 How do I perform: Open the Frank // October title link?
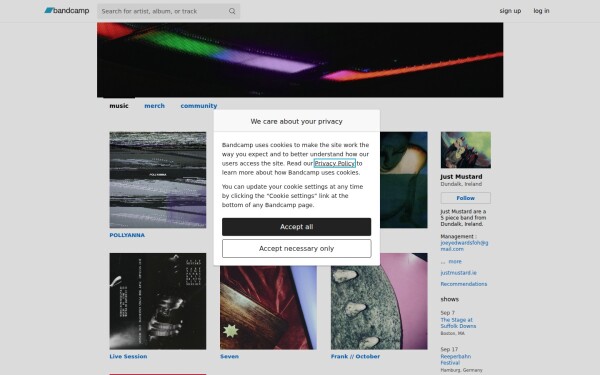[x=355, y=356]
